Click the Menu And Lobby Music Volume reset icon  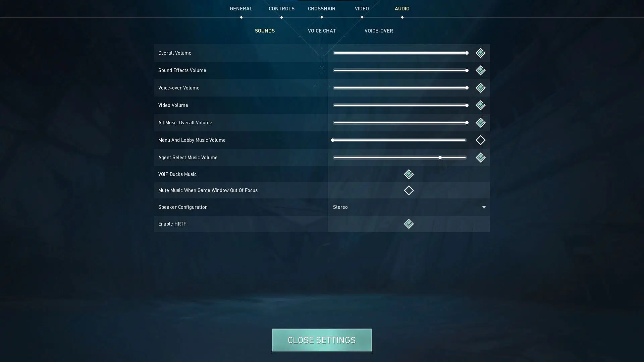click(x=480, y=140)
